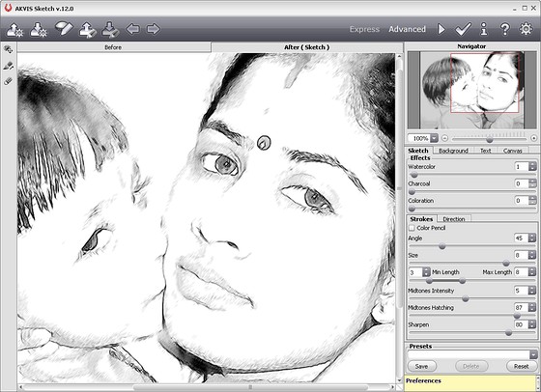Switch to the Before tab
Viewport: 541px width, 392px height.
[x=114, y=47]
